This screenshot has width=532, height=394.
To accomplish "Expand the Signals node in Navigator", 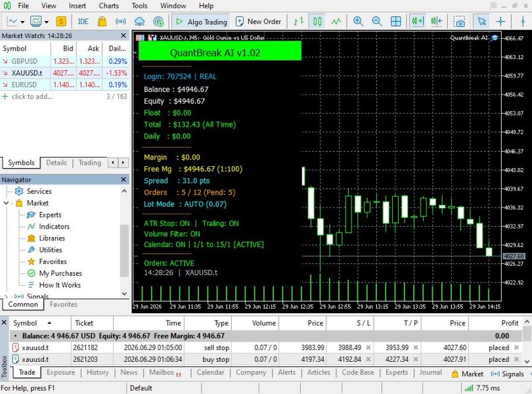I will point(6,296).
